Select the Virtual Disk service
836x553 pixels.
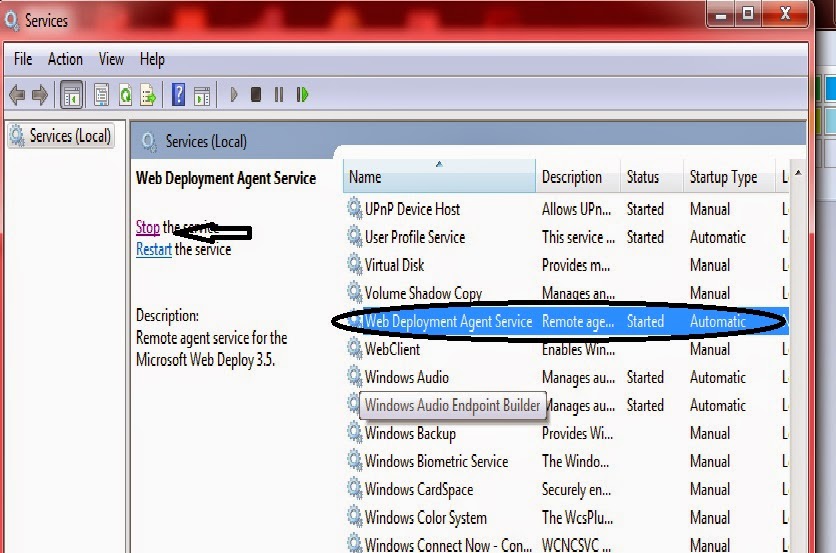[394, 265]
